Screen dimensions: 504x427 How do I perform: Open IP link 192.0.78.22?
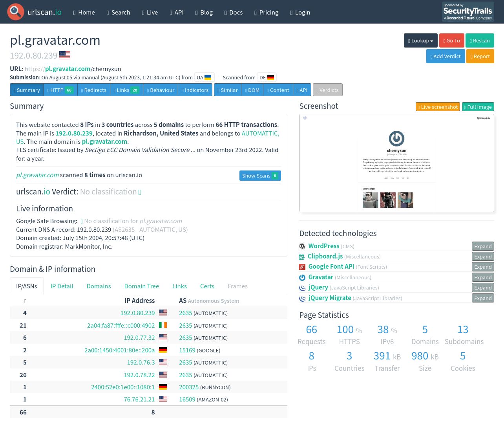pyautogui.click(x=139, y=375)
